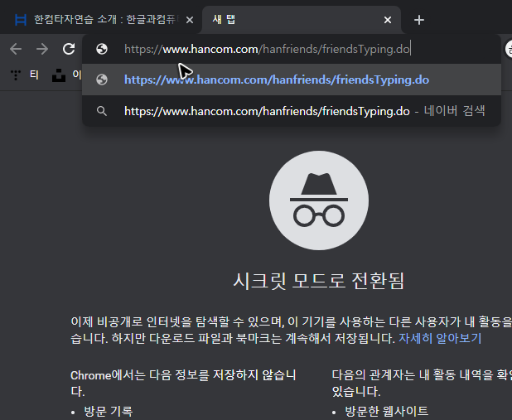Click the Hancom favicon on the first tab
This screenshot has width=512, height=420.
(x=21, y=20)
